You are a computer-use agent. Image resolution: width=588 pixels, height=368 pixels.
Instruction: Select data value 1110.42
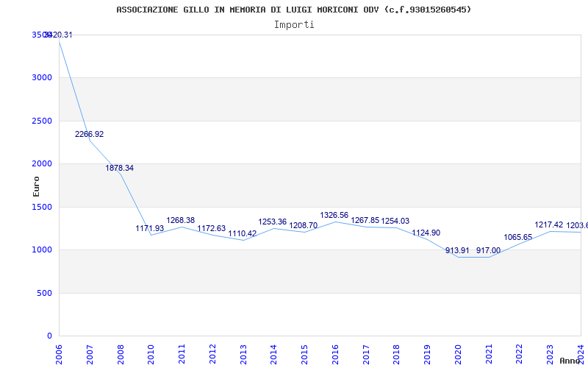[243, 233]
